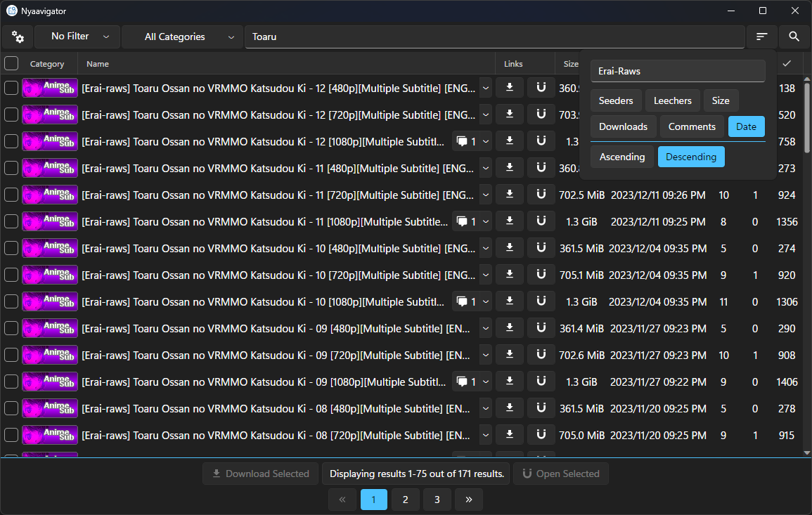Download torrent for episode 12 [720p]
The image size is (812, 515).
tap(510, 115)
